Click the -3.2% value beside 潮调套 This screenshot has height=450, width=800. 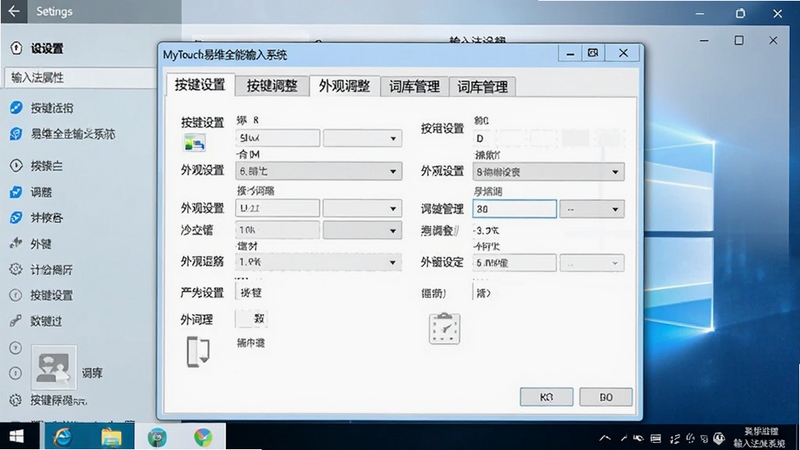point(486,231)
